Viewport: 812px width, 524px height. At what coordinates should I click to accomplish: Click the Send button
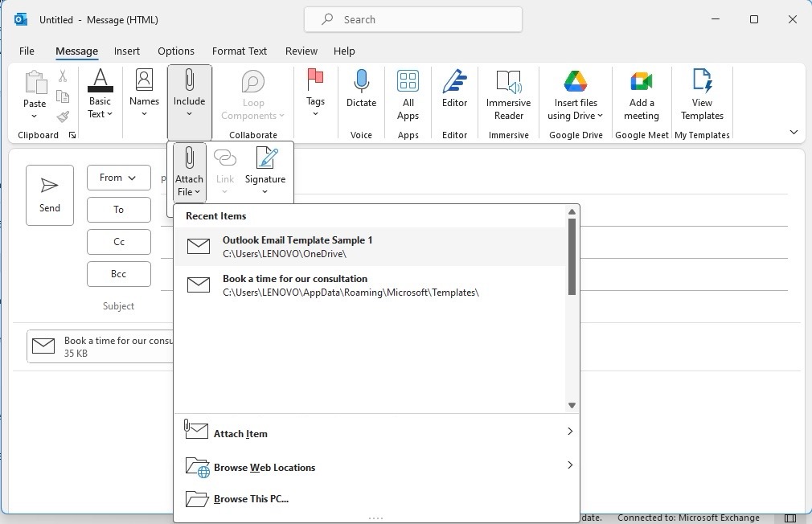coord(50,195)
